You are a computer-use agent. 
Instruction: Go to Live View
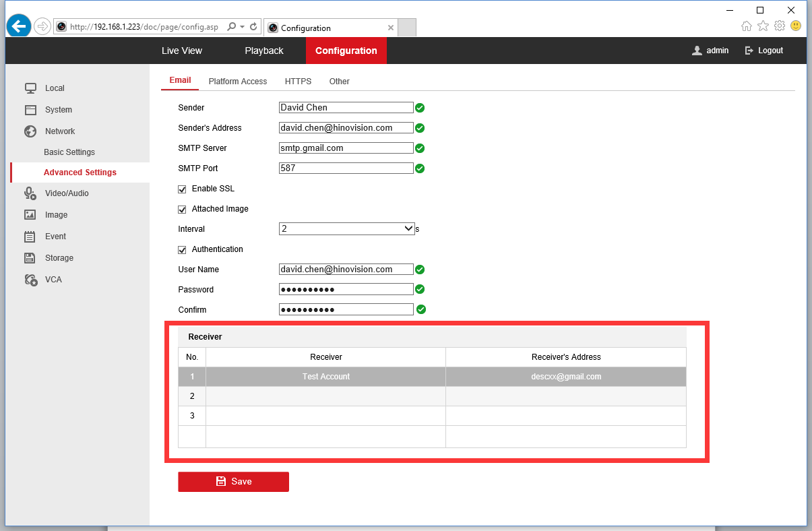point(182,51)
